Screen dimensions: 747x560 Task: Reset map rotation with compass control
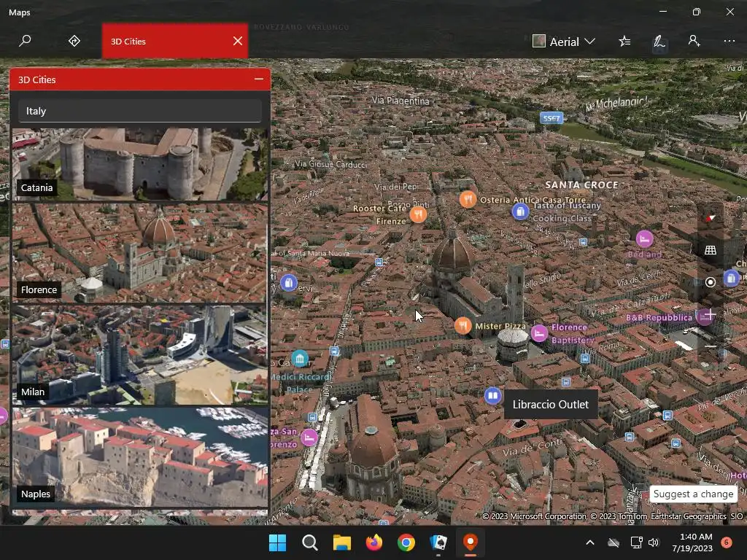coord(711,218)
